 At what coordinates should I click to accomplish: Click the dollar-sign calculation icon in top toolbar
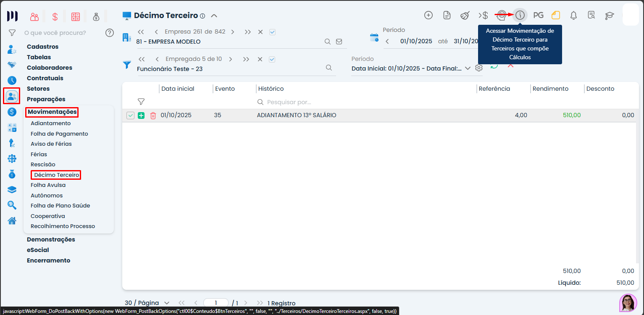click(483, 16)
